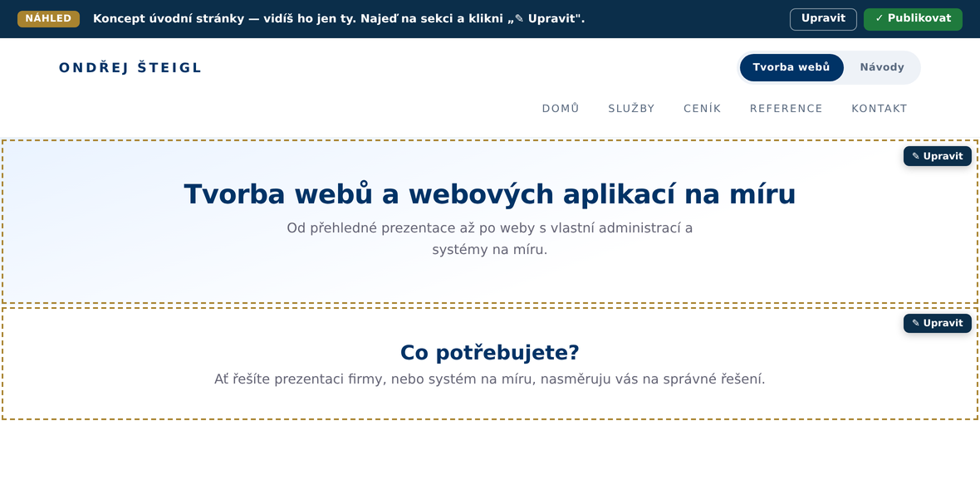Go to the DOMŮ menu item
This screenshot has height=489, width=980.
click(x=561, y=109)
